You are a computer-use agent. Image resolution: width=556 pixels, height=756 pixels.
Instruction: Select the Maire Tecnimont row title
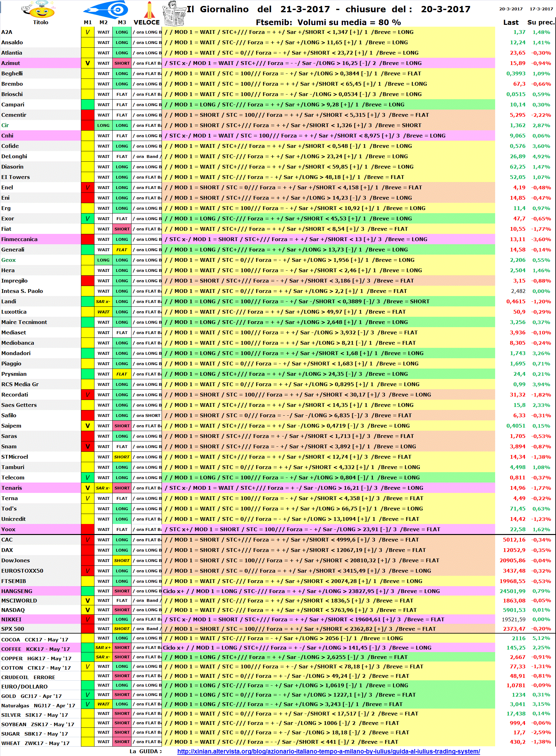24,322
